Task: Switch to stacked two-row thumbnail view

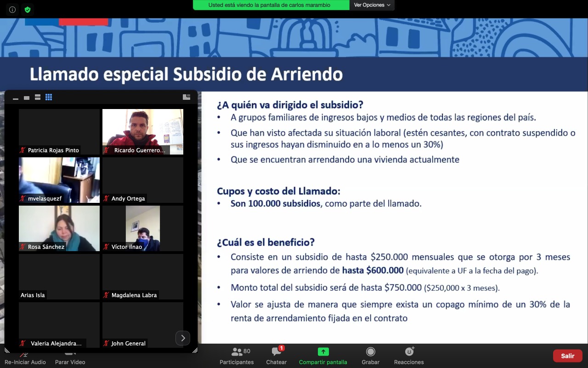Action: coord(38,97)
